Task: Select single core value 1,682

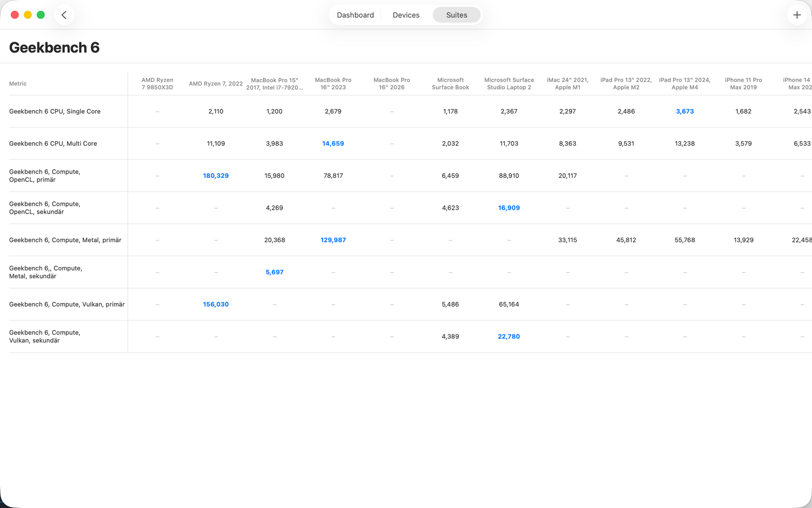Action: point(743,111)
